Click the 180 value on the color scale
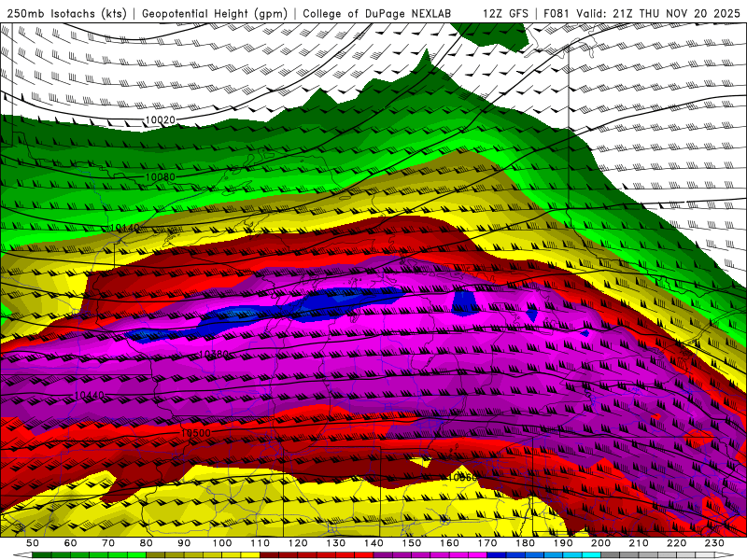Image resolution: width=747 pixels, height=560 pixels. (525, 543)
